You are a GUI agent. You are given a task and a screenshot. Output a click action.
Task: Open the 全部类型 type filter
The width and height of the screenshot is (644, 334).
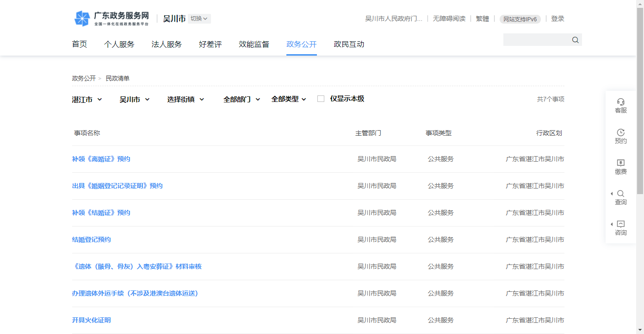(289, 99)
